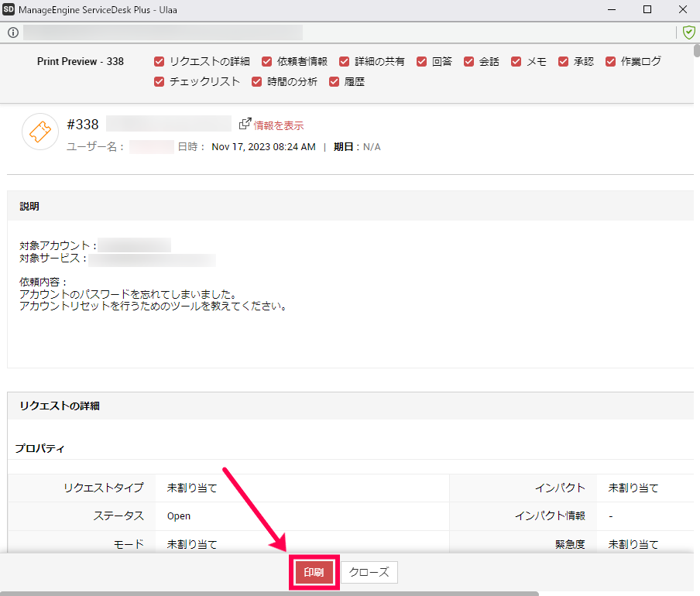Viewport: 700px width, 596px height.
Task: Toggle the 時間の分析 checkbox
Action: coord(257,81)
